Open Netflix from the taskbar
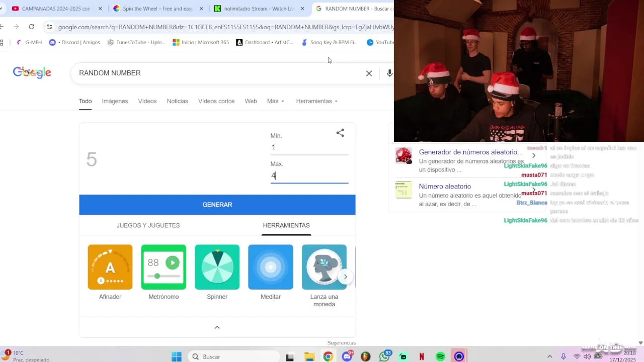Image resolution: width=644 pixels, height=362 pixels. 422,356
